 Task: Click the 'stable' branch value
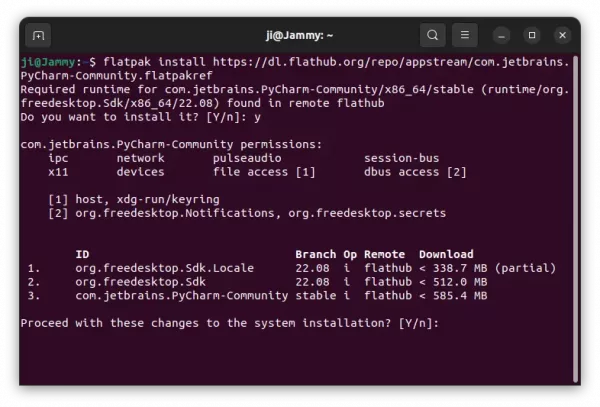coord(316,296)
